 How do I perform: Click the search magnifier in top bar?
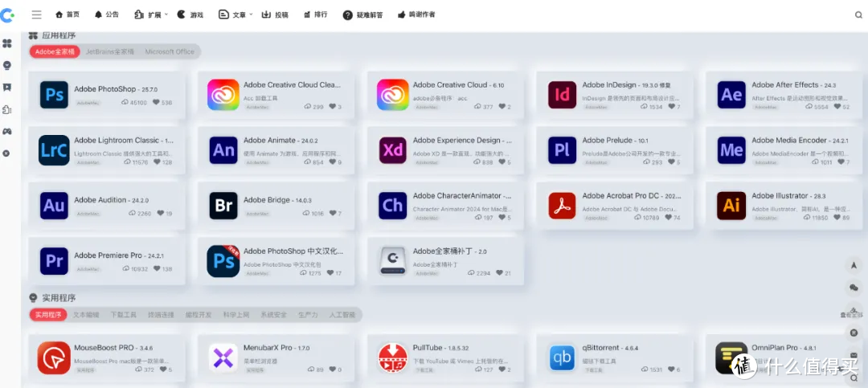[858, 15]
